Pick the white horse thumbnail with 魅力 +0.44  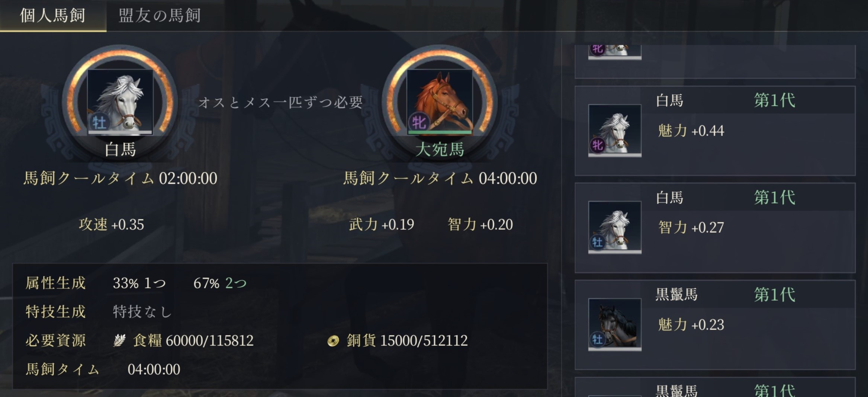[x=615, y=131]
